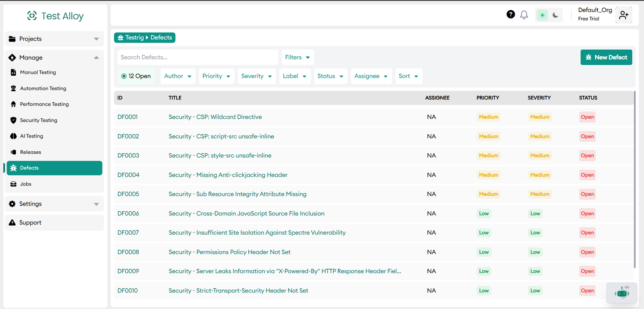Image resolution: width=644 pixels, height=309 pixels.
Task: Open the Severity filter dropdown
Action: pyautogui.click(x=257, y=76)
